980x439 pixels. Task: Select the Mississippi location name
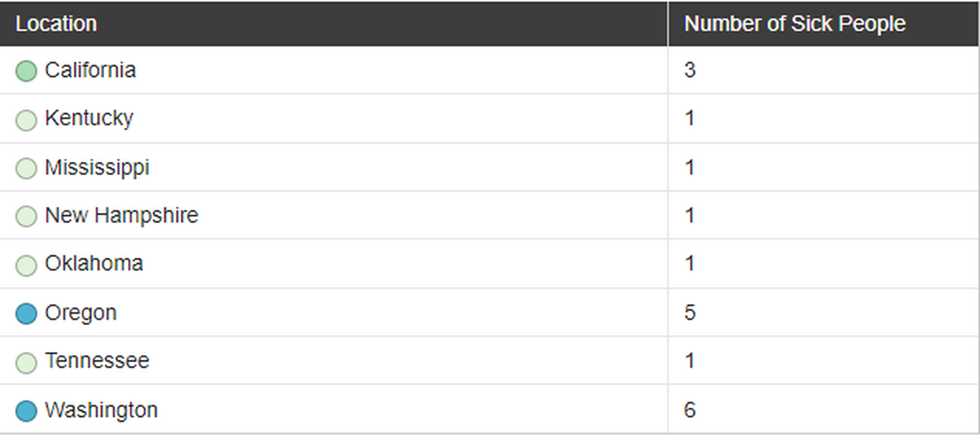(97, 167)
